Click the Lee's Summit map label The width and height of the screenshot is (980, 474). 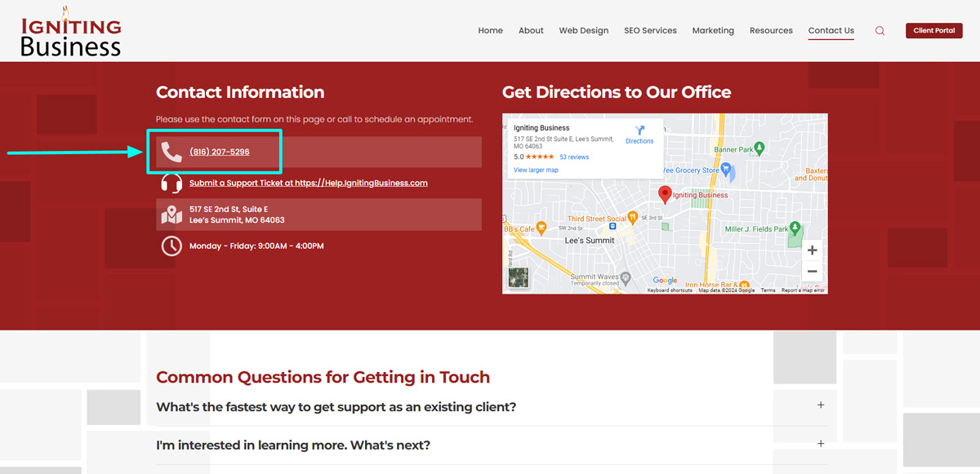(x=590, y=241)
